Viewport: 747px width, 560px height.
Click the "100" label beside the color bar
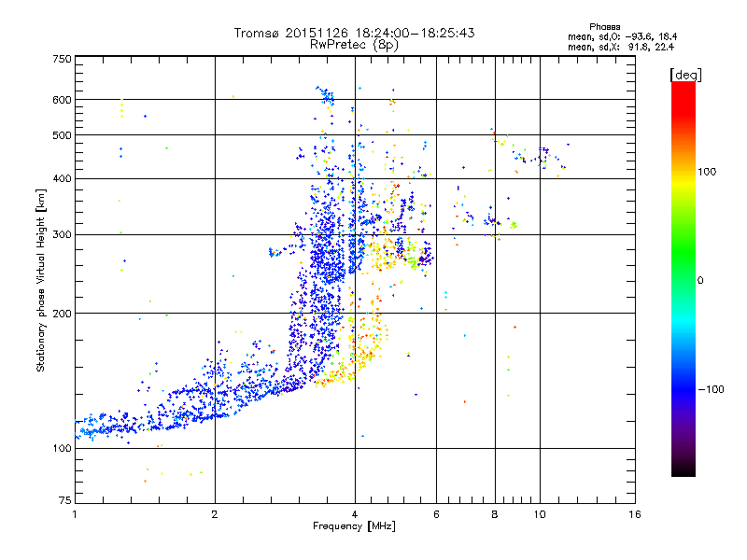707,172
